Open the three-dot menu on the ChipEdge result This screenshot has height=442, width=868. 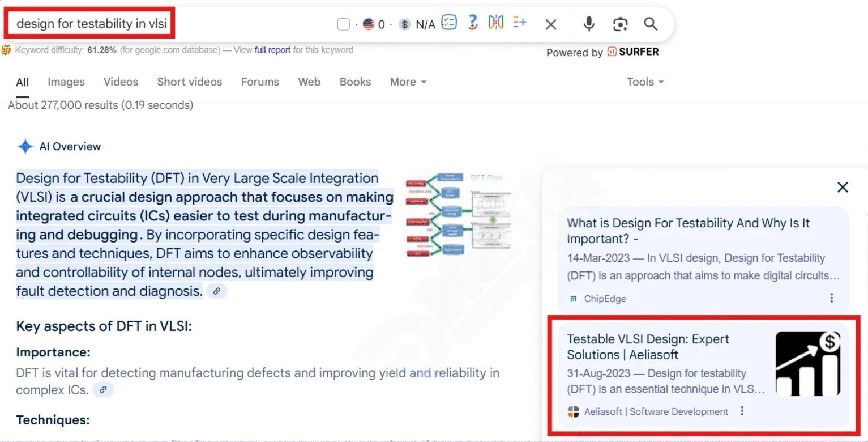pyautogui.click(x=832, y=297)
